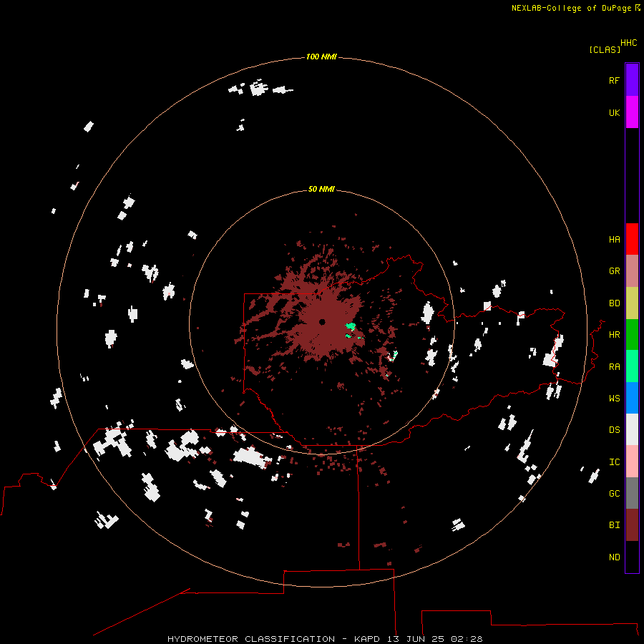Click the RA legend label
644x644 pixels.
tap(614, 367)
